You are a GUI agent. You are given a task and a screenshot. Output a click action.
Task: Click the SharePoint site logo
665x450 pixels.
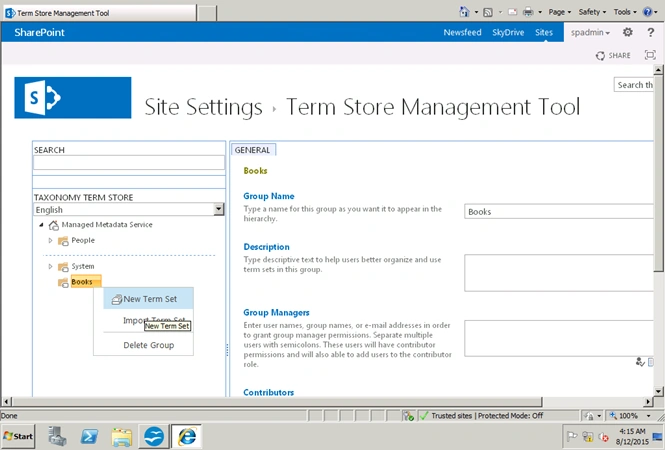(73, 98)
